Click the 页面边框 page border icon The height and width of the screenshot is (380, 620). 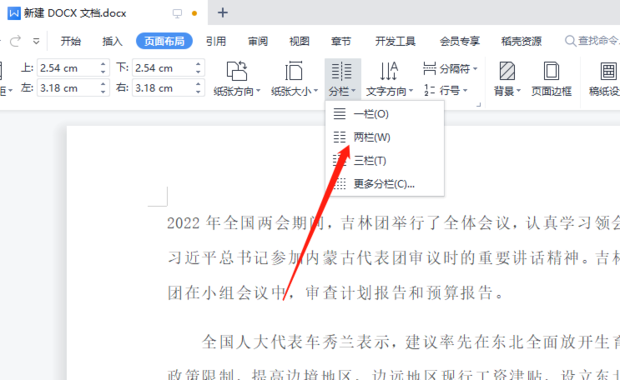tap(551, 71)
